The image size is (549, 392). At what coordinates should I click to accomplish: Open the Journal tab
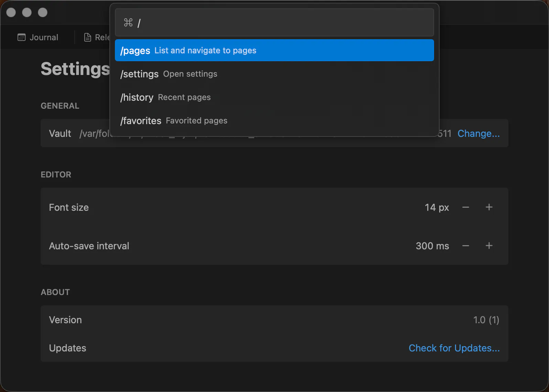[x=38, y=37]
